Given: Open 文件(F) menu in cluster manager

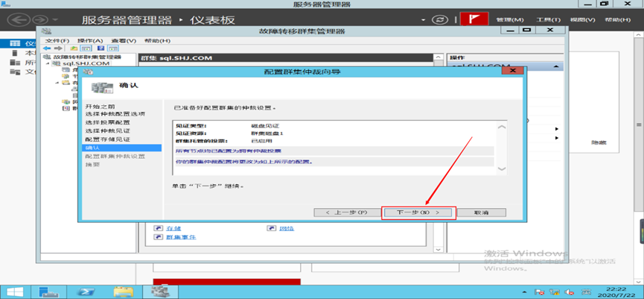Looking at the screenshot, I should tap(57, 41).
